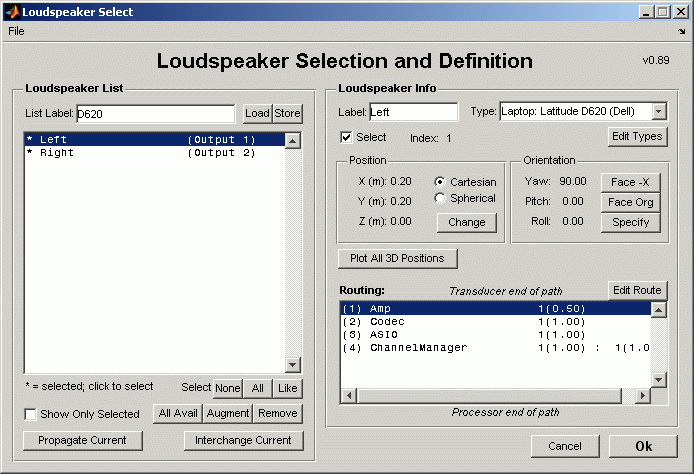
Task: Click the Yaw value 90.00
Action: (x=573, y=181)
